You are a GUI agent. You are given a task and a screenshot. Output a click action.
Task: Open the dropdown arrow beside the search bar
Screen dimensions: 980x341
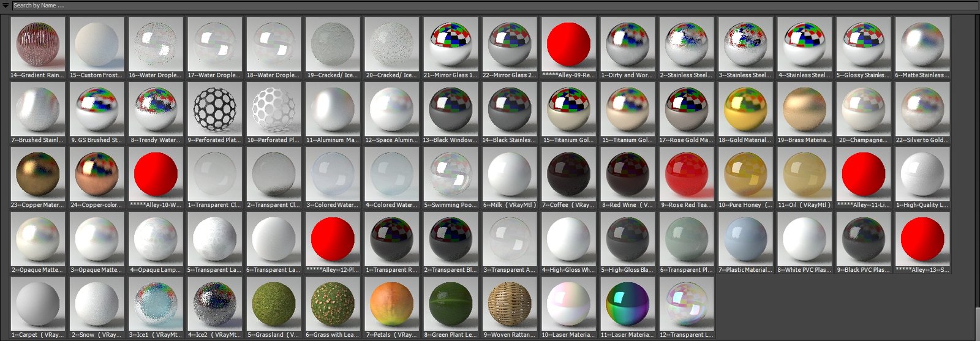pos(6,6)
